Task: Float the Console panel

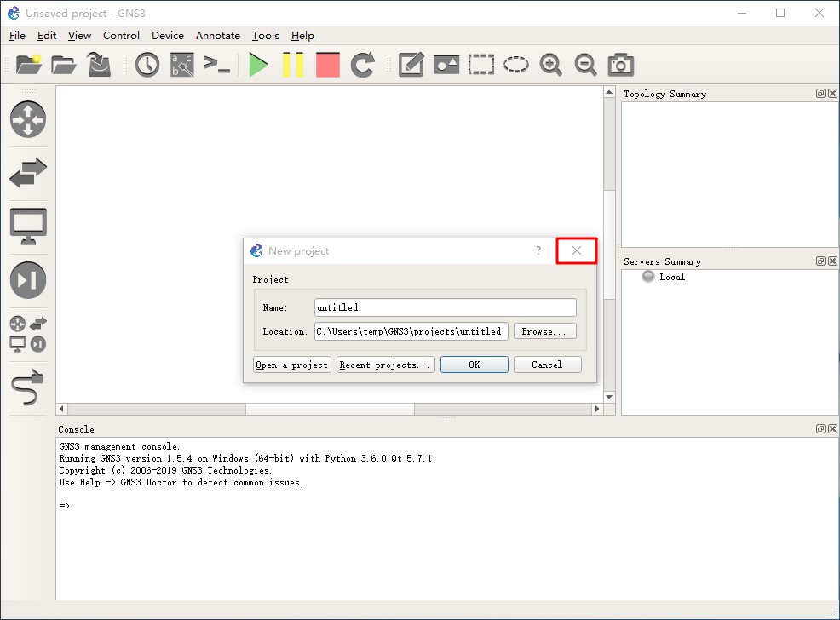Action: coord(820,429)
